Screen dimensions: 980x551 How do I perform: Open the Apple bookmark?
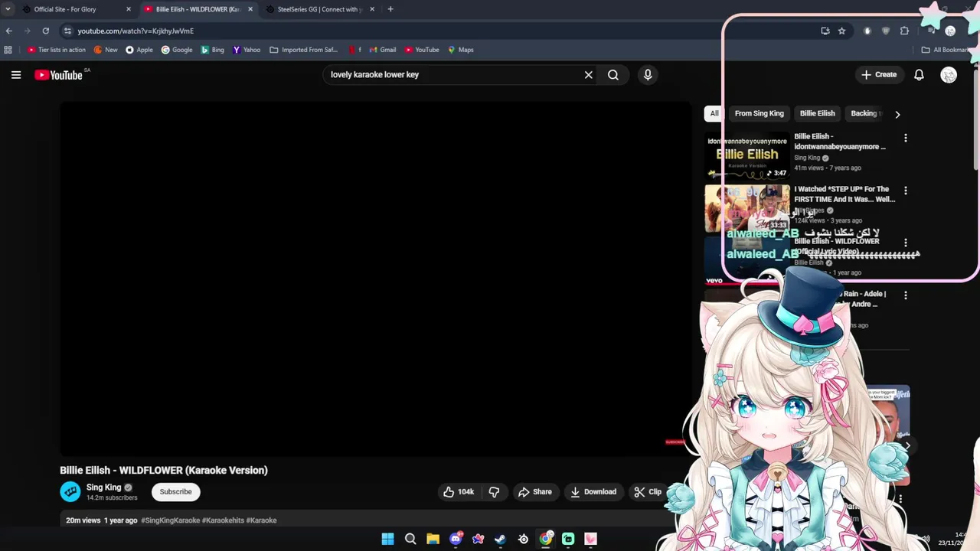click(x=139, y=50)
